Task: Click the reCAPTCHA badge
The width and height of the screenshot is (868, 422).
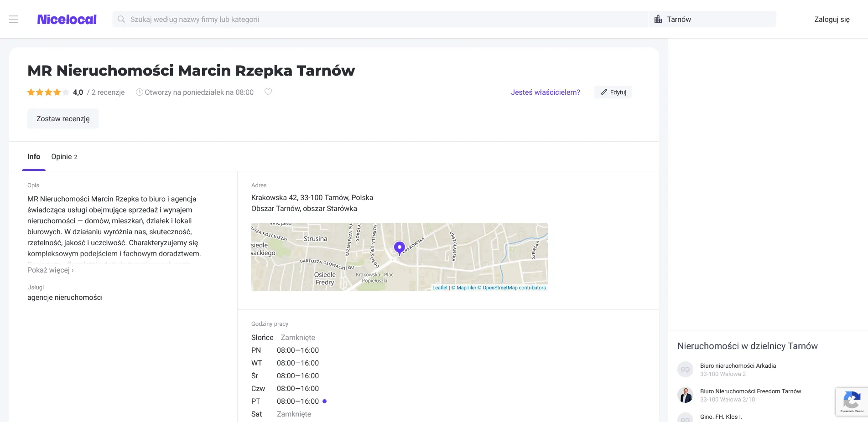Action: 852,401
